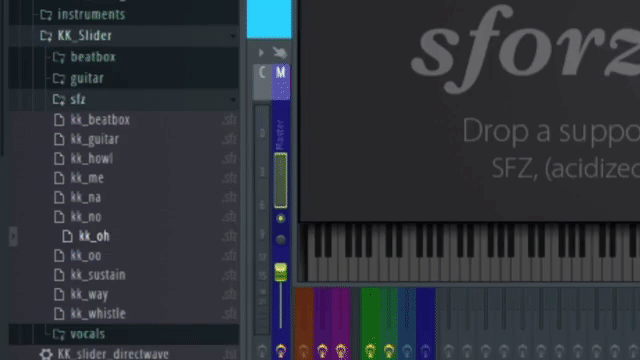Image resolution: width=640 pixels, height=360 pixels.
Task: Click the Master track pan knob
Action: coord(281,240)
